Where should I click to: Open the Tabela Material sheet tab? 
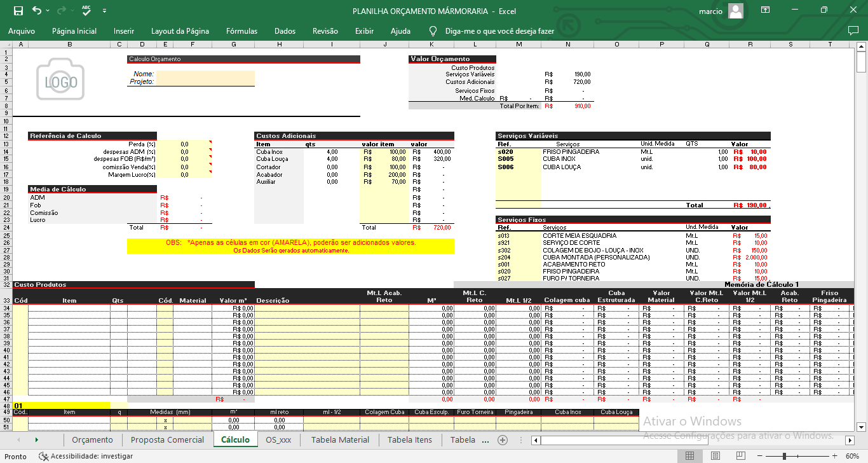tap(340, 440)
